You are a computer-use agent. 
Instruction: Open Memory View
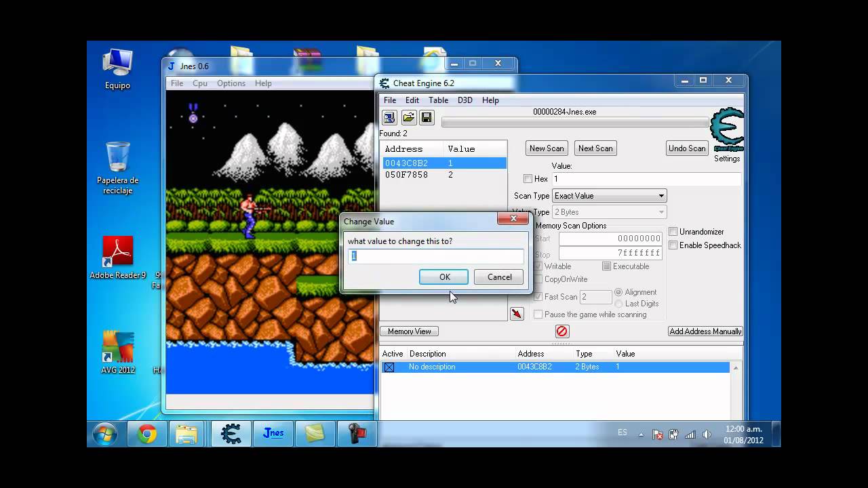point(409,331)
